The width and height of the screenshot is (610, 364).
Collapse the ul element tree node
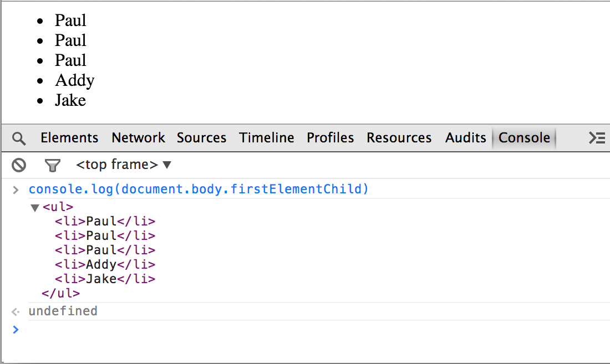pos(35,208)
